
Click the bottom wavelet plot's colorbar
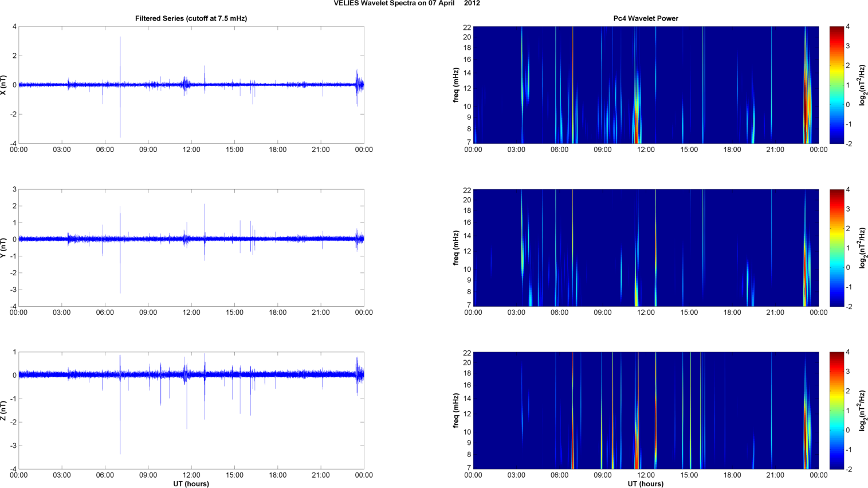coord(836,411)
